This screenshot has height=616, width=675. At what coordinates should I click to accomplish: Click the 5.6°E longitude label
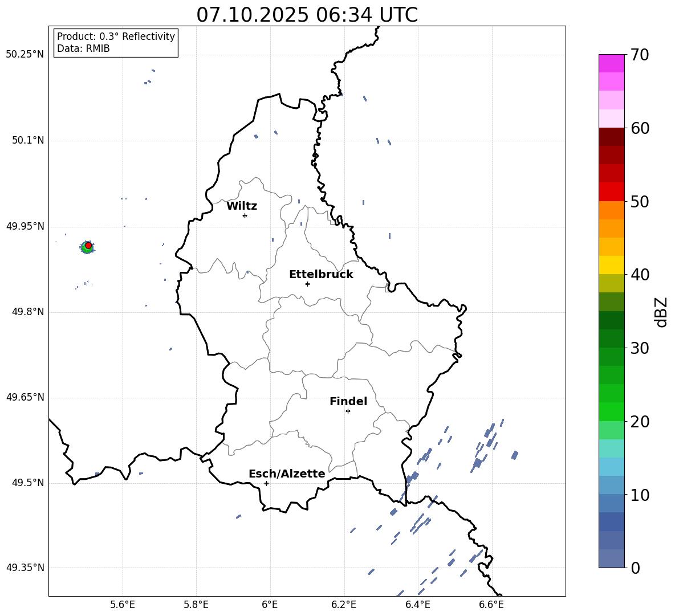click(123, 605)
